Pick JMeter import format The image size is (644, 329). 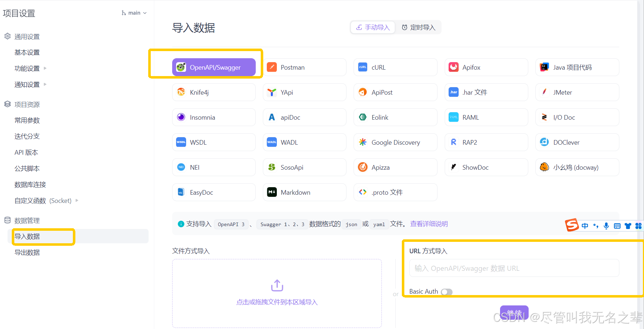[577, 92]
